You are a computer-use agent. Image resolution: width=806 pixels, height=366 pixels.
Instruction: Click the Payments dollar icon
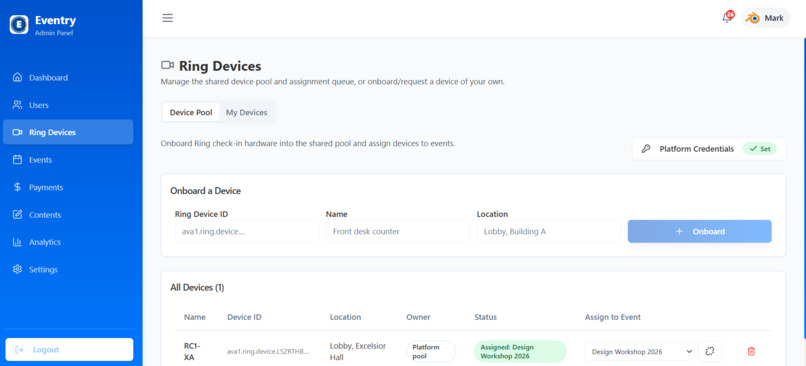17,187
